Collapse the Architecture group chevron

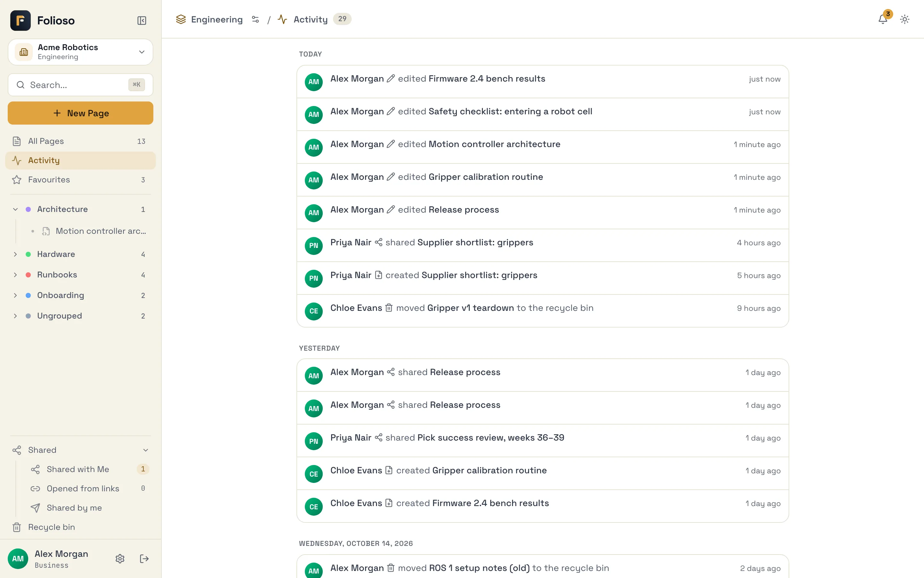click(15, 209)
